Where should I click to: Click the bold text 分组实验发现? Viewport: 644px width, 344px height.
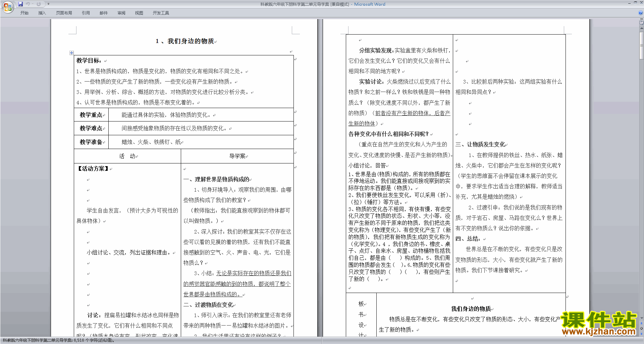pos(377,50)
